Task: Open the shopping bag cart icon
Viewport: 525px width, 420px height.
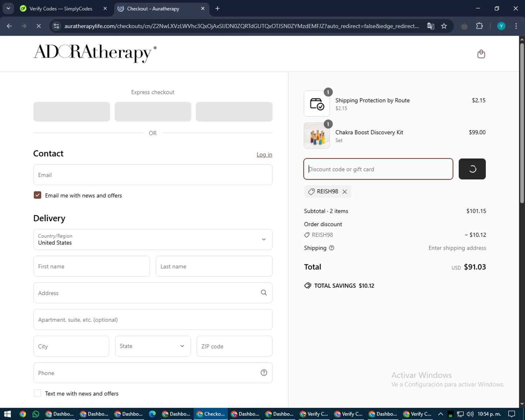Action: [481, 54]
